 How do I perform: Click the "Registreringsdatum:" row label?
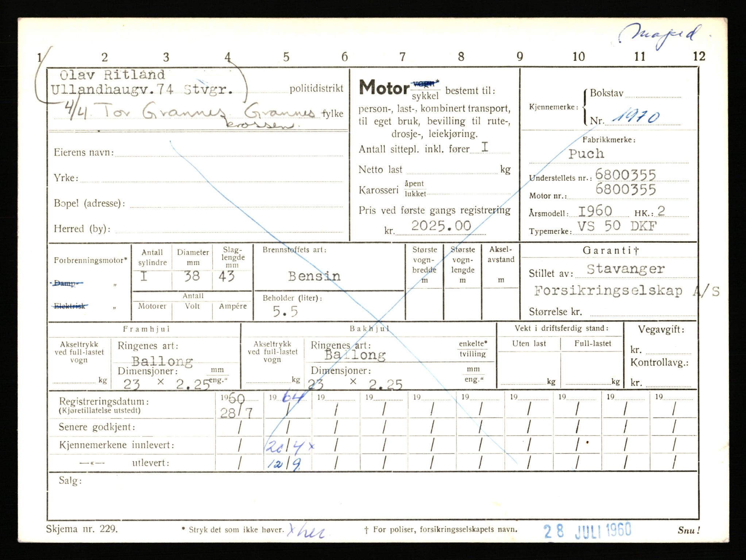pos(104,401)
